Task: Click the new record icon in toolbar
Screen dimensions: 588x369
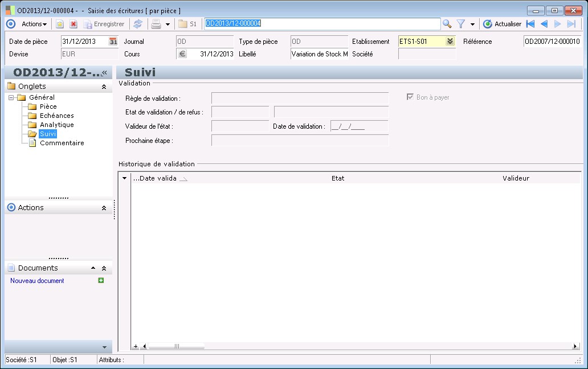Action: pos(59,24)
